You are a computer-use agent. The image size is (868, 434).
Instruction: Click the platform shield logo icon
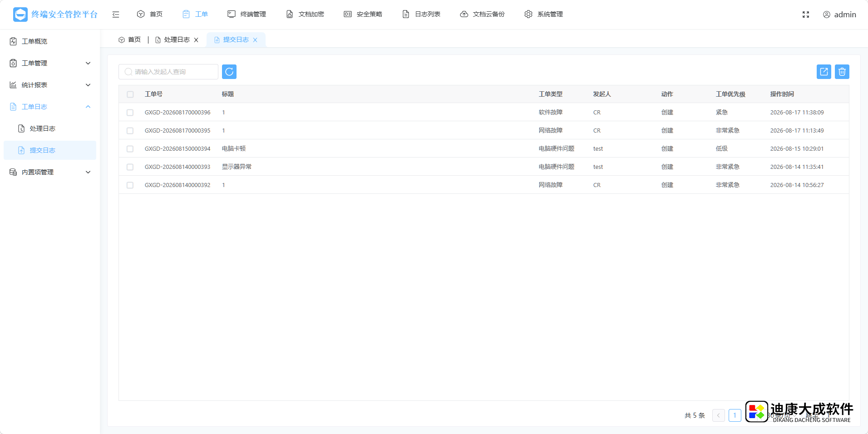20,15
